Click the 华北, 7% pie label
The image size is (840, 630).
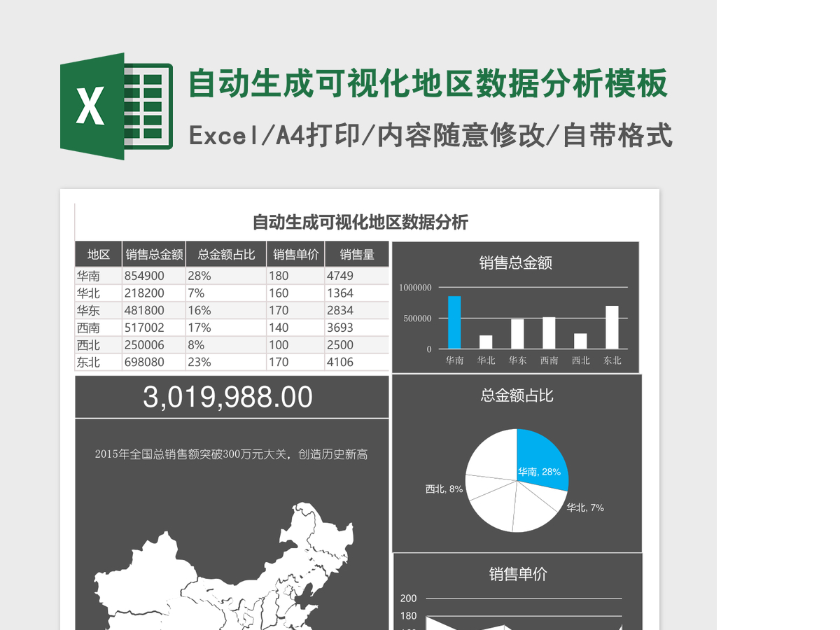click(x=585, y=507)
